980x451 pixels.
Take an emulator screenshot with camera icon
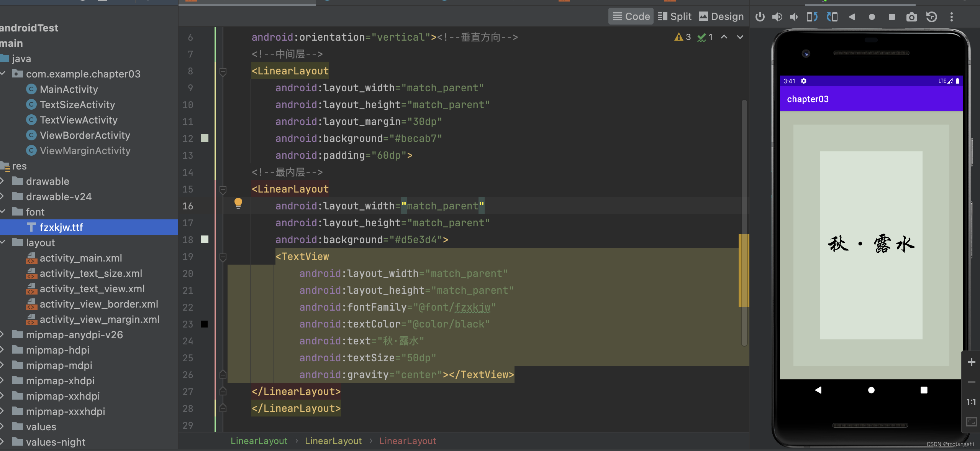[x=911, y=17]
